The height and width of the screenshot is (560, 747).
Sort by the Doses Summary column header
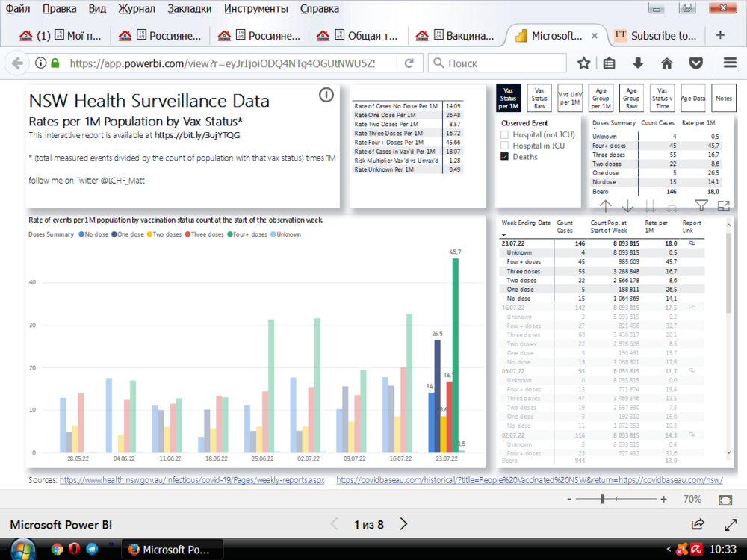coord(613,122)
